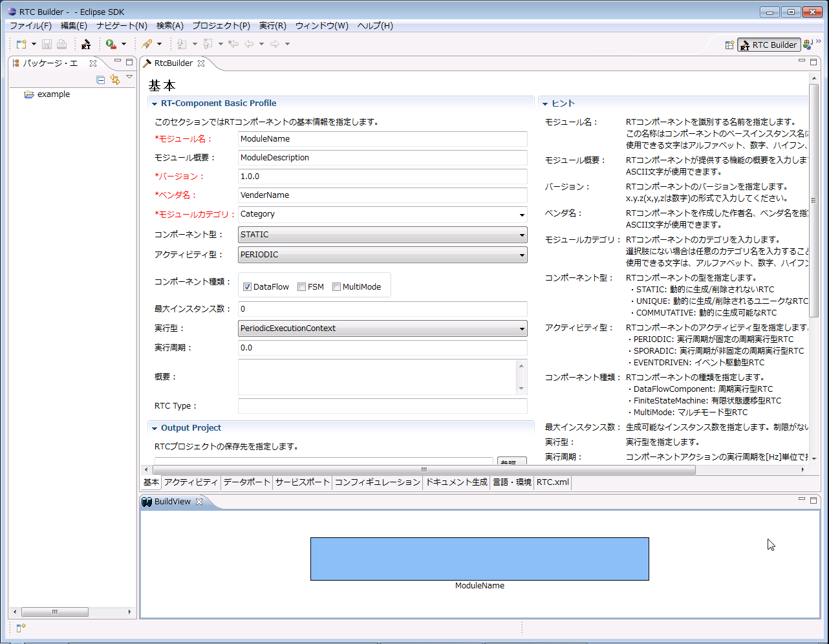Click the Search flashlight toolbar icon

tap(147, 44)
